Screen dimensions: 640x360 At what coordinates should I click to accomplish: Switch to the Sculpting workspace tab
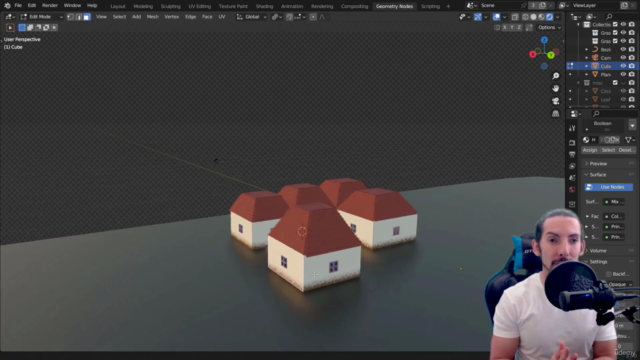(x=170, y=7)
